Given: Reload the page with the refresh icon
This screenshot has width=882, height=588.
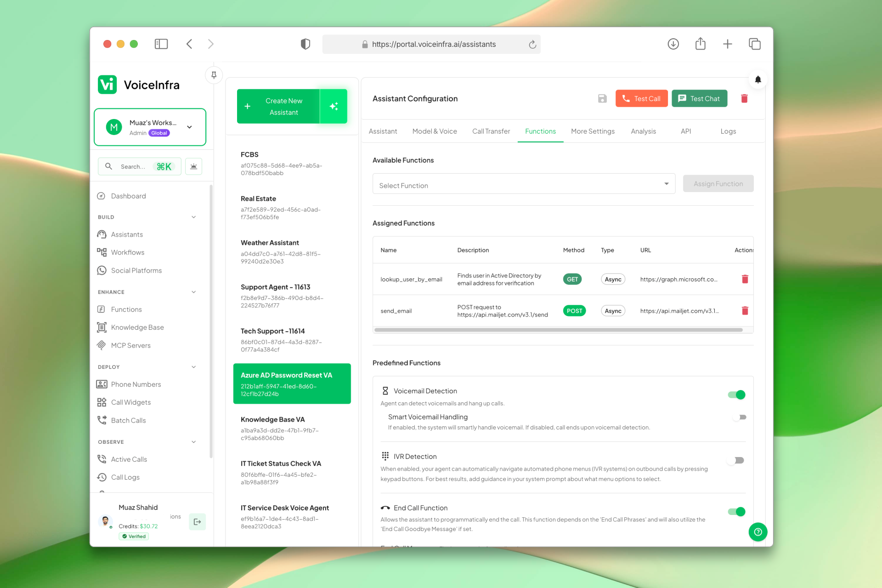Looking at the screenshot, I should click(x=532, y=44).
